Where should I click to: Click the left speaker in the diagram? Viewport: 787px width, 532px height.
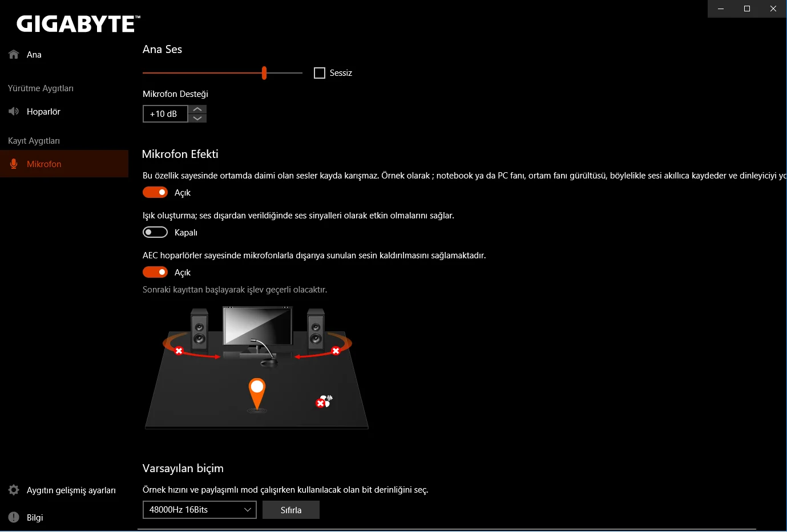[x=199, y=329]
